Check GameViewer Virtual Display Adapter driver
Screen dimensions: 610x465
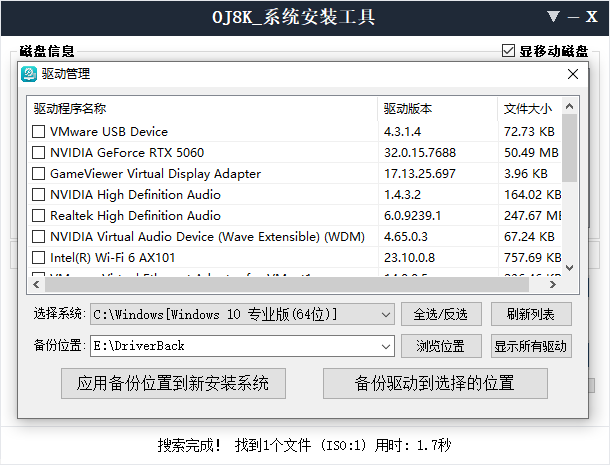tap(38, 174)
